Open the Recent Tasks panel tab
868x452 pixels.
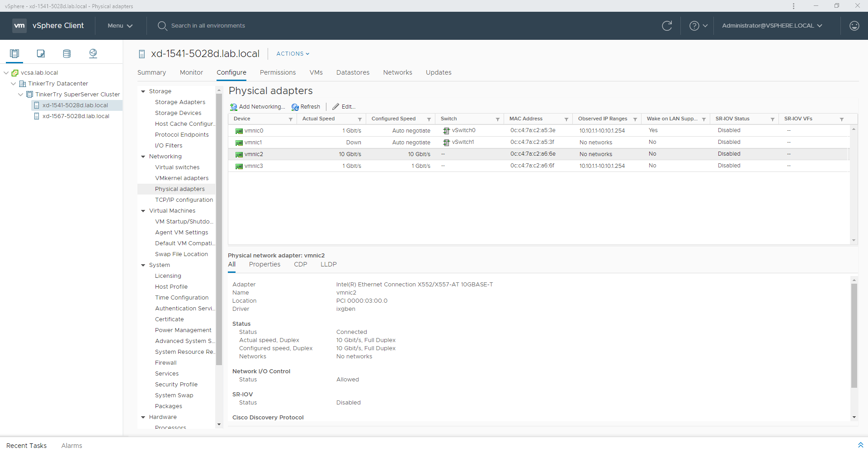point(26,446)
